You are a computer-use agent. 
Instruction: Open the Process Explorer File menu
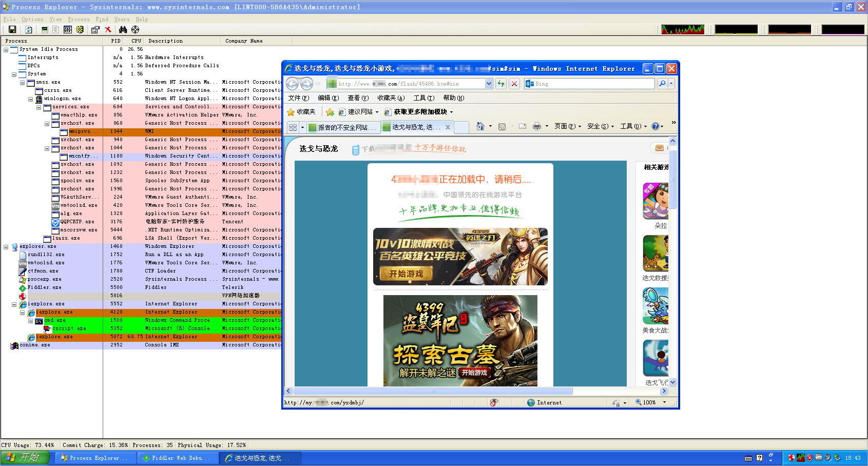point(9,20)
